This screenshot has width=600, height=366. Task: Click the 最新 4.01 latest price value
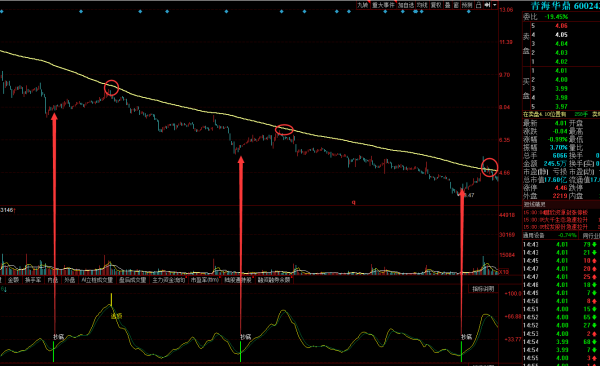click(x=561, y=123)
